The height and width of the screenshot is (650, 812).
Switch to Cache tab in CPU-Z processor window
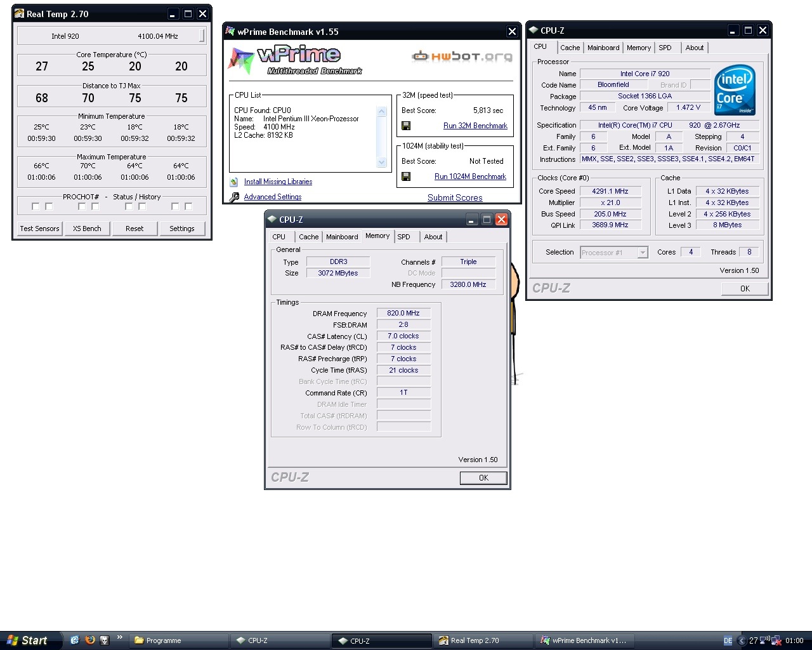pyautogui.click(x=570, y=48)
